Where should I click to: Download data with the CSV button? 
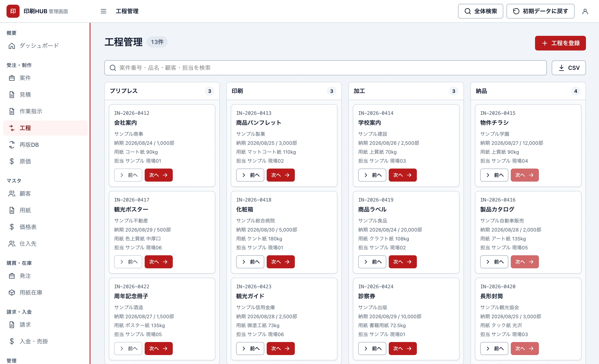pos(569,68)
